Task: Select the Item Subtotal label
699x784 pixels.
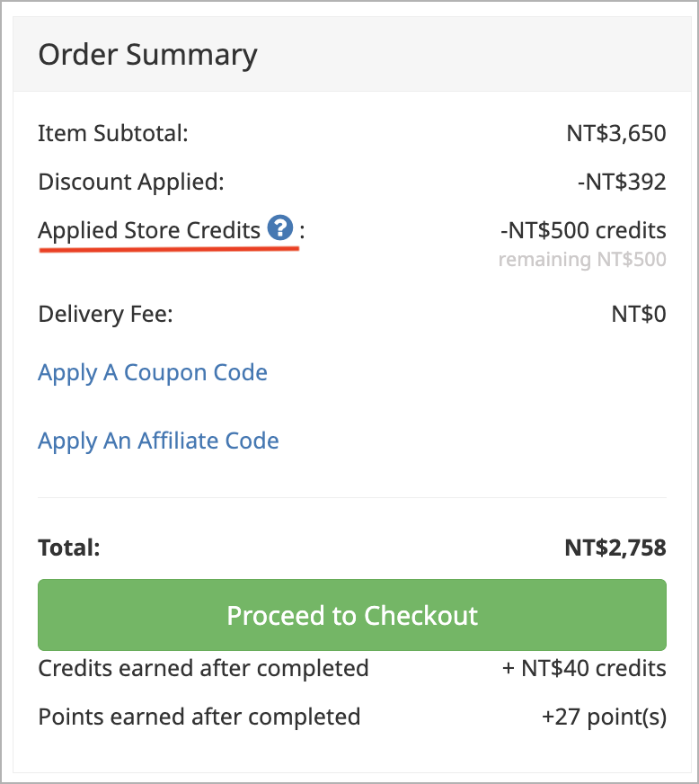Action: (x=113, y=133)
